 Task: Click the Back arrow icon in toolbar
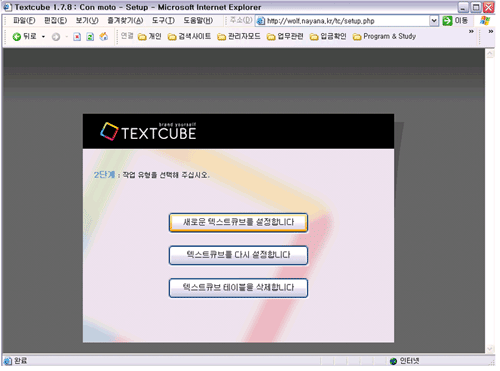(17, 37)
